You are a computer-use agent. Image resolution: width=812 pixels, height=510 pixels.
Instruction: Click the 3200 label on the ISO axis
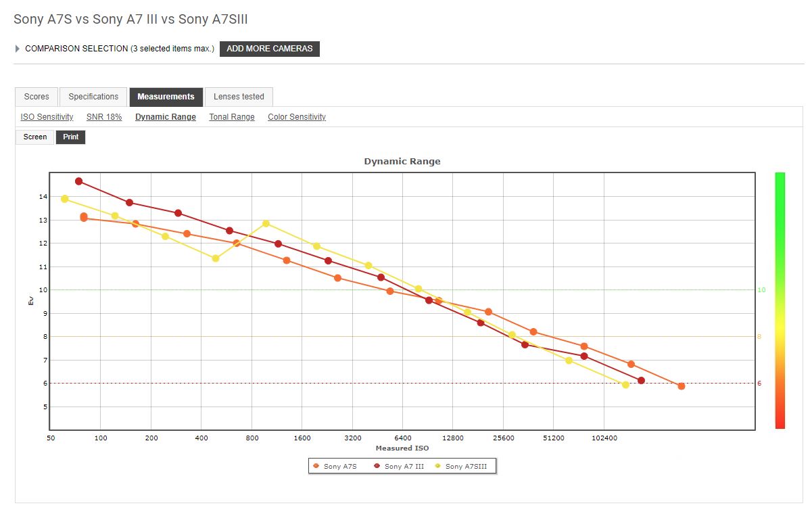[x=353, y=438]
